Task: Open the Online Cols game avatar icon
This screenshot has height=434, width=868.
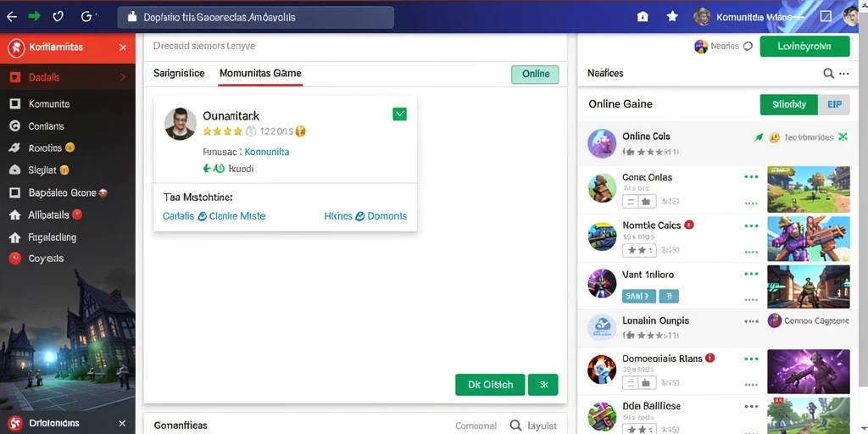Action: click(x=602, y=144)
